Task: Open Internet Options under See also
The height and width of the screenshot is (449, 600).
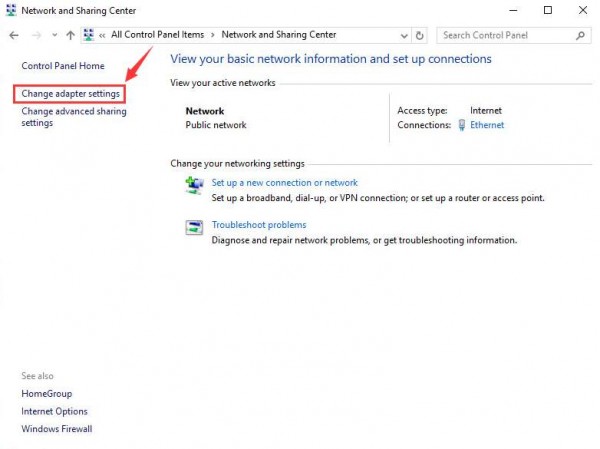Action: tap(54, 411)
